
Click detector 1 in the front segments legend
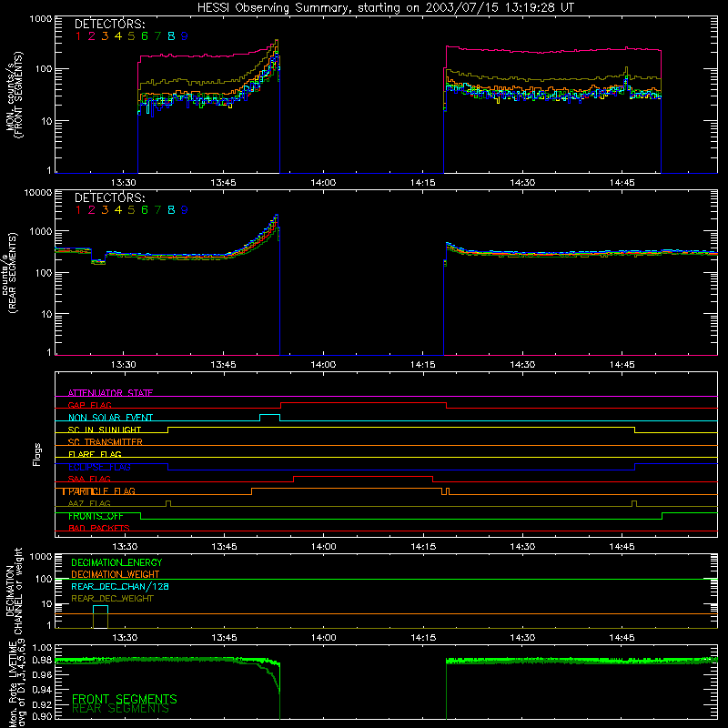click(78, 36)
